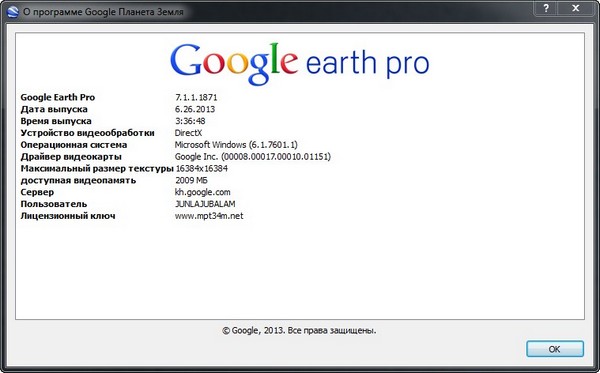
Task: Click the Лицензионный ключ label
Action: pos(68,216)
